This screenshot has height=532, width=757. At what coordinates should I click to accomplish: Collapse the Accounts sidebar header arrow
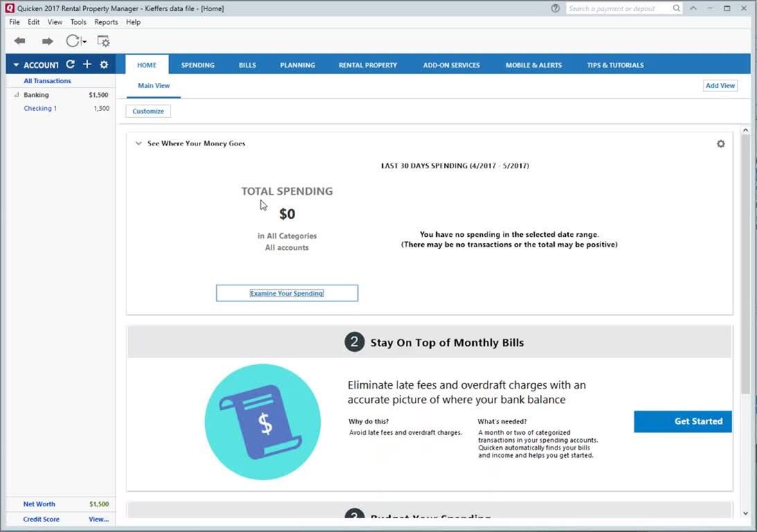click(x=16, y=65)
